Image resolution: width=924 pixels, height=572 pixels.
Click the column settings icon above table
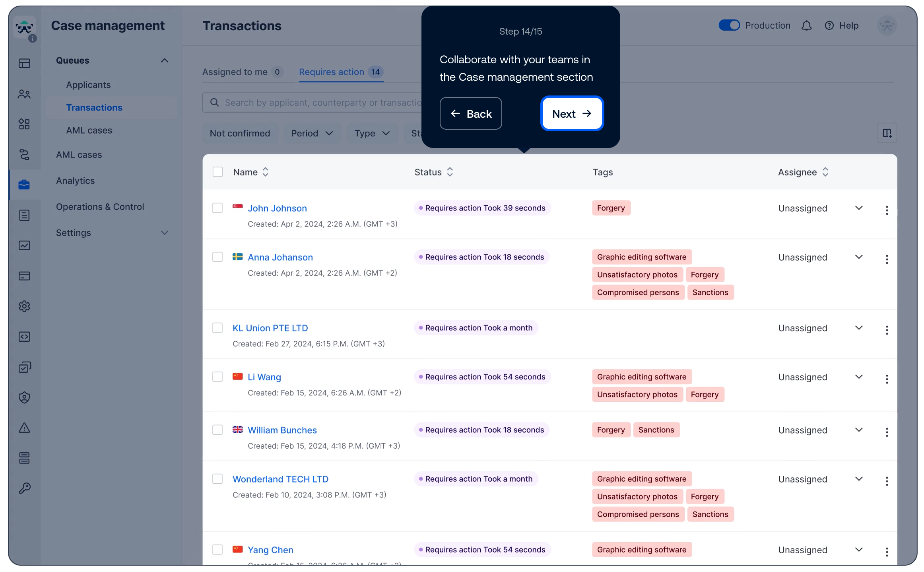pyautogui.click(x=887, y=133)
